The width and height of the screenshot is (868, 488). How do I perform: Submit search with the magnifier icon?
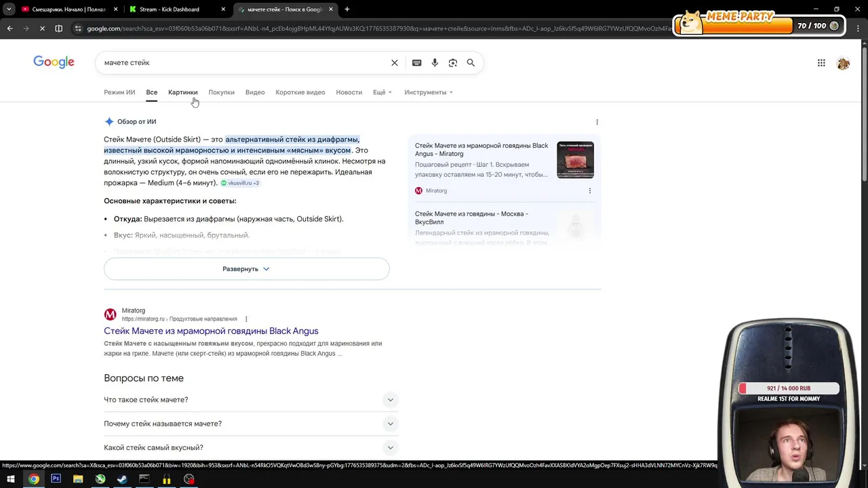[x=471, y=62]
